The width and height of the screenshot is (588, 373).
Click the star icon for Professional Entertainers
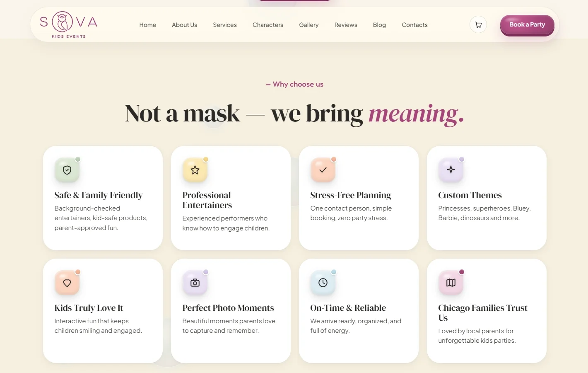click(195, 170)
